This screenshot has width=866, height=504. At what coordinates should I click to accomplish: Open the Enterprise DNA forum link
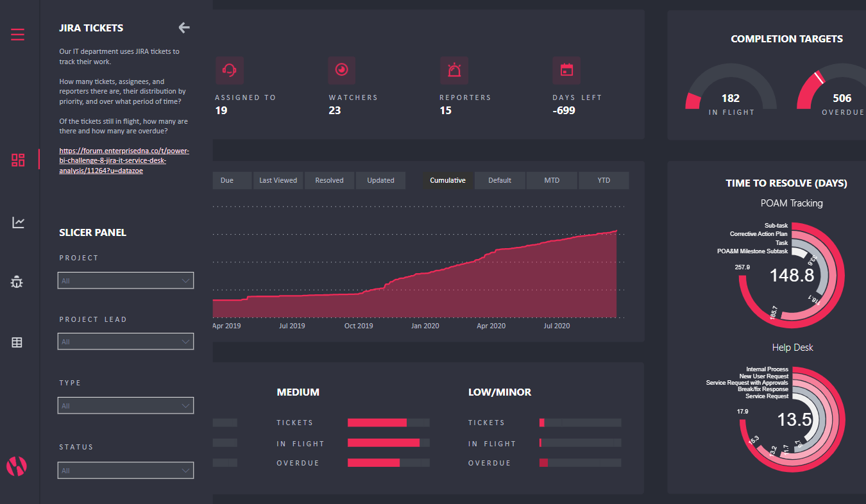pyautogui.click(x=124, y=161)
